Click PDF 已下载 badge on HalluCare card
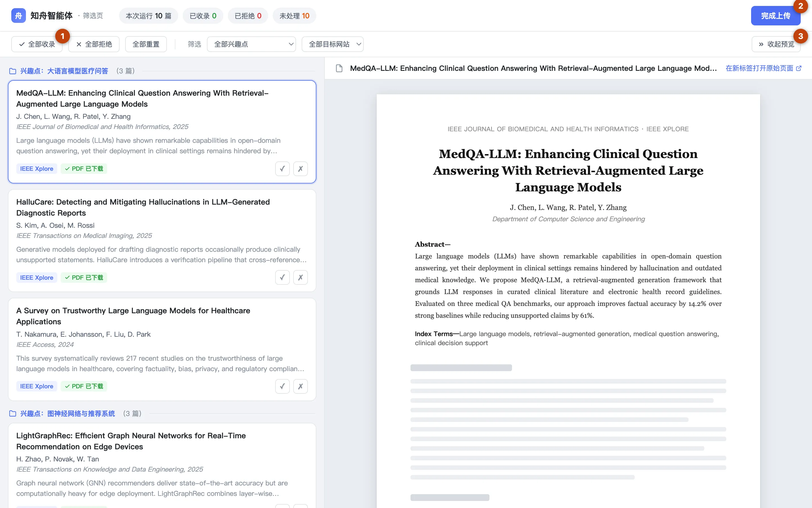 (84, 277)
